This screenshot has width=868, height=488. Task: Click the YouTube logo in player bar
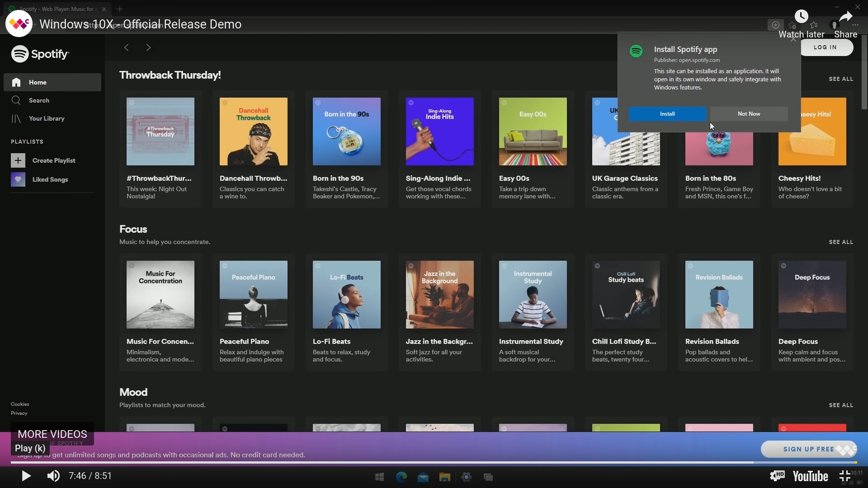pos(810,476)
